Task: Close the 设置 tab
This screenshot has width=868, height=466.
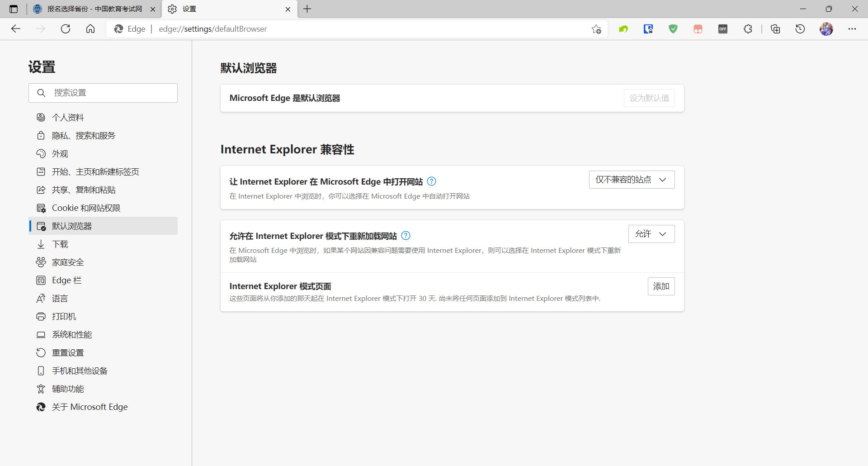Action: pos(288,9)
